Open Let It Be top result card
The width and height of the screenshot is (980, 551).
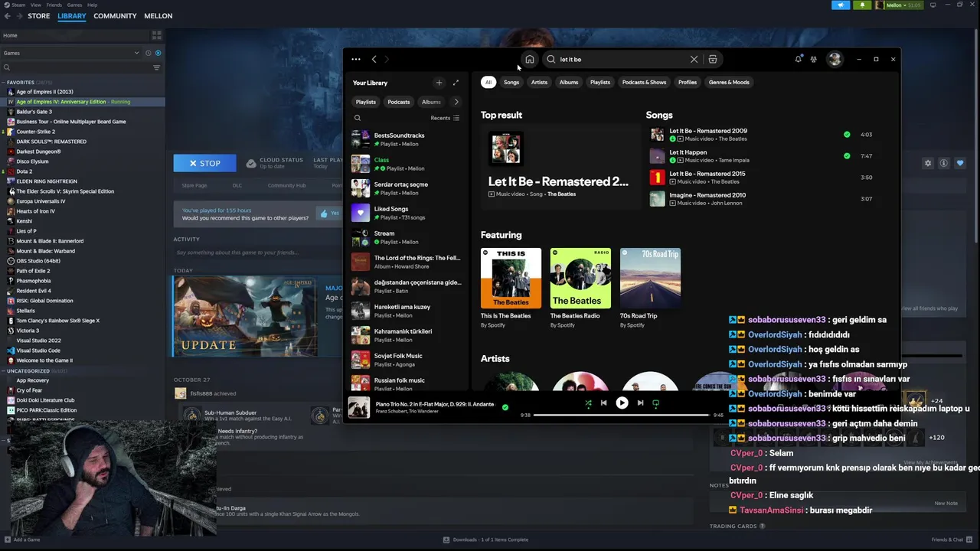(560, 166)
